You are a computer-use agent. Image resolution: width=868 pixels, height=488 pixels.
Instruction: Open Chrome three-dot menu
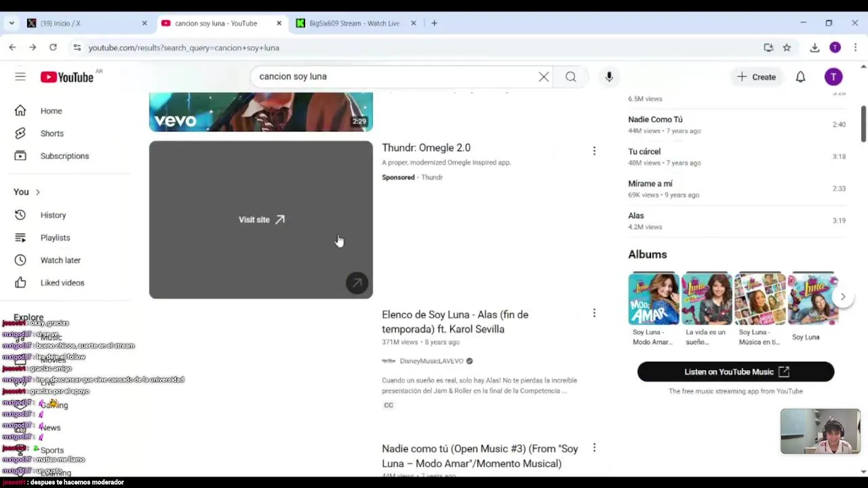855,47
